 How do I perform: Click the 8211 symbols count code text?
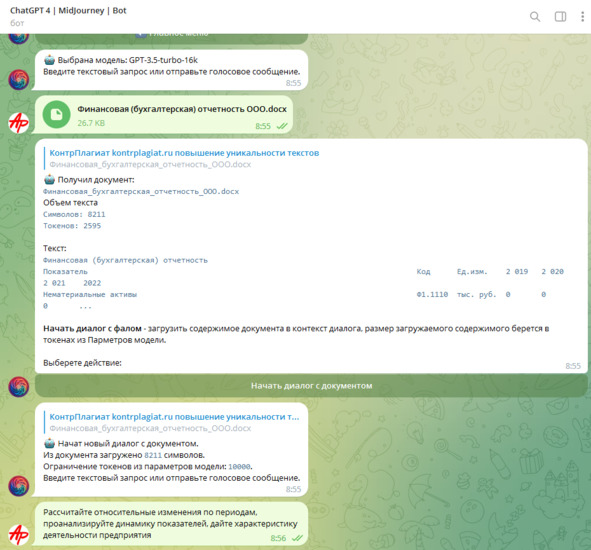click(153, 455)
